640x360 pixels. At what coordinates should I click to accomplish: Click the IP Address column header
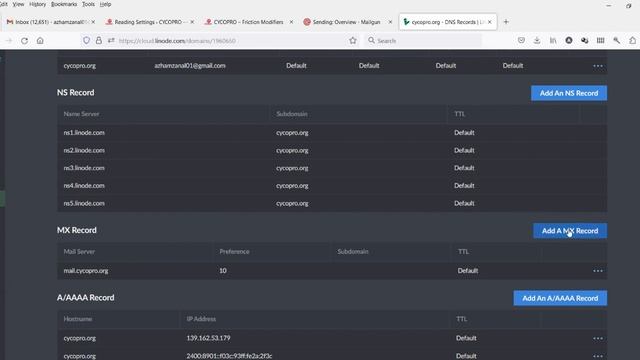[201, 319]
